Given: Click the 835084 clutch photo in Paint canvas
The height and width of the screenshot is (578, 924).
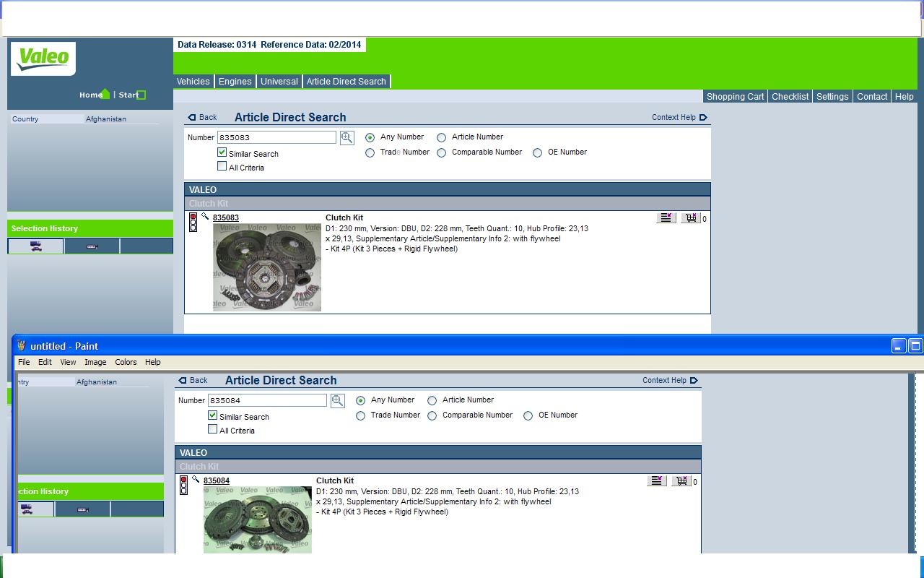Looking at the screenshot, I should click(x=258, y=519).
